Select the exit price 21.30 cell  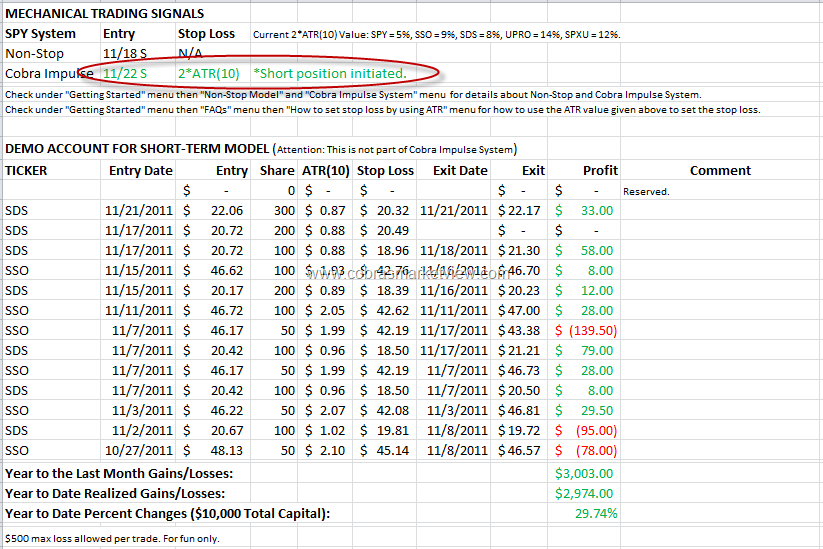tap(519, 250)
